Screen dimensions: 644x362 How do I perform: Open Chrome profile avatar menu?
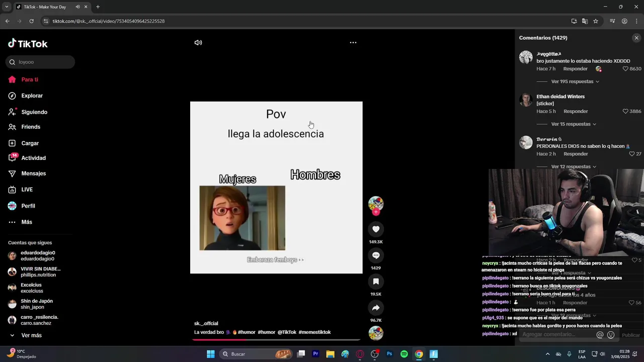click(624, 21)
